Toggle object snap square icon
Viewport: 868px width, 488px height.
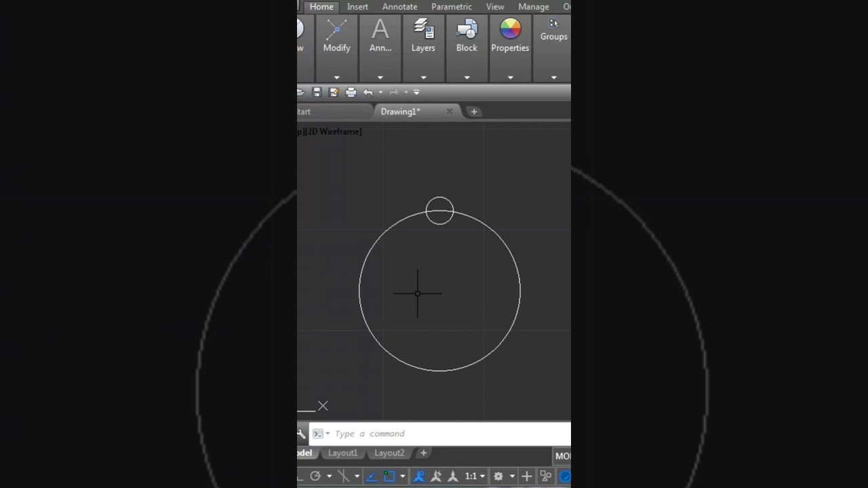(x=389, y=476)
